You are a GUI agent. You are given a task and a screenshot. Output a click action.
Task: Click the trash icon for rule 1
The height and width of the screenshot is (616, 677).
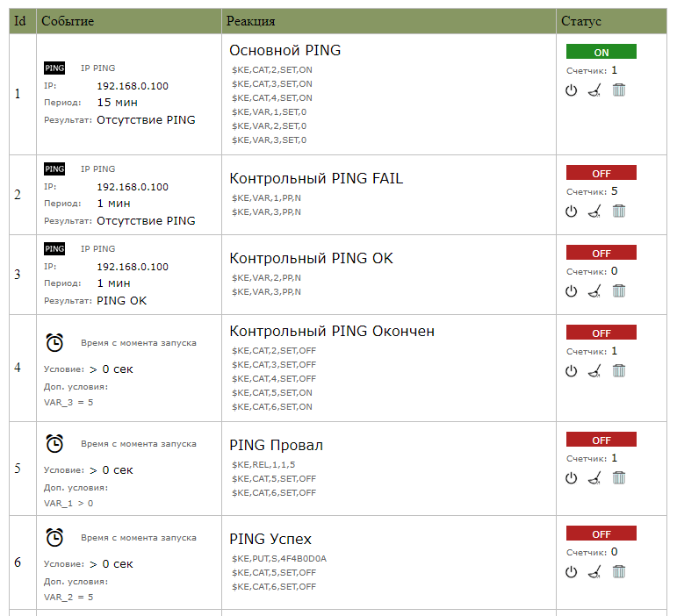tap(619, 90)
